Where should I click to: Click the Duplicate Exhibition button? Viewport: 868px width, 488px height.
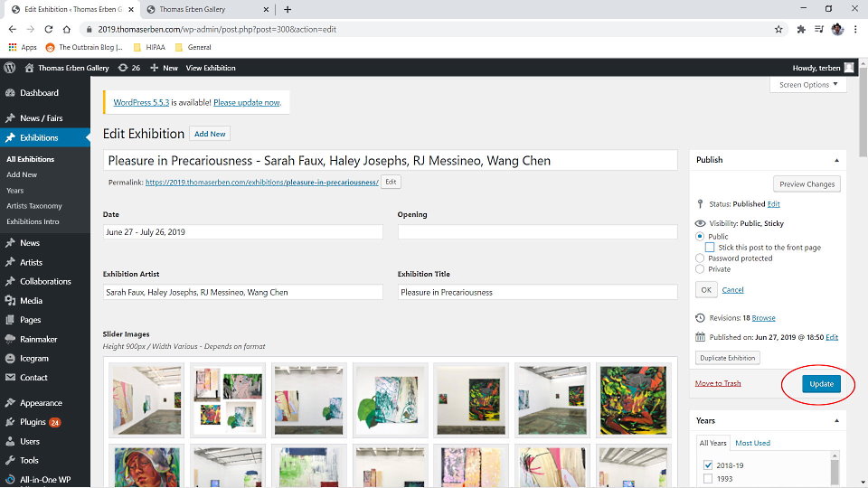click(727, 358)
